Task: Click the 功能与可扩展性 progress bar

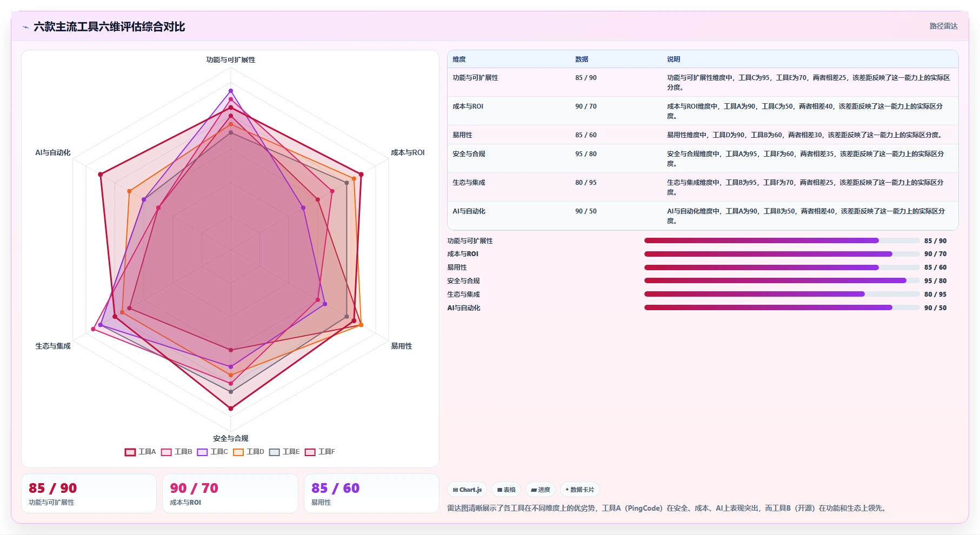Action: (x=782, y=240)
